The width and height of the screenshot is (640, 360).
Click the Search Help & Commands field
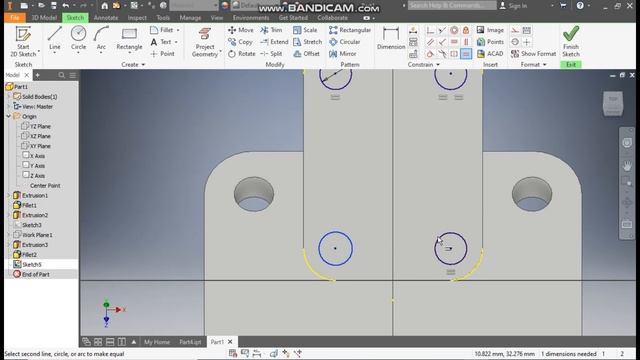pos(452,5)
